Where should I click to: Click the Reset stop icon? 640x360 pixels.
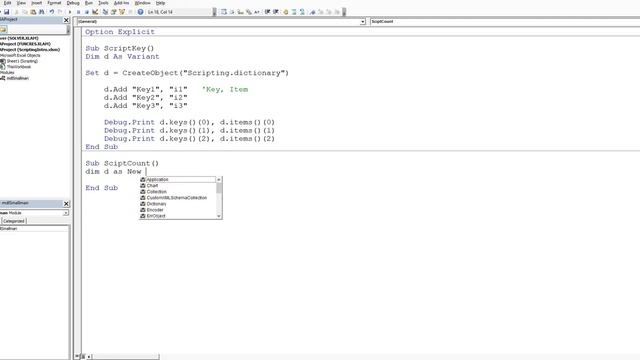coord(87,12)
